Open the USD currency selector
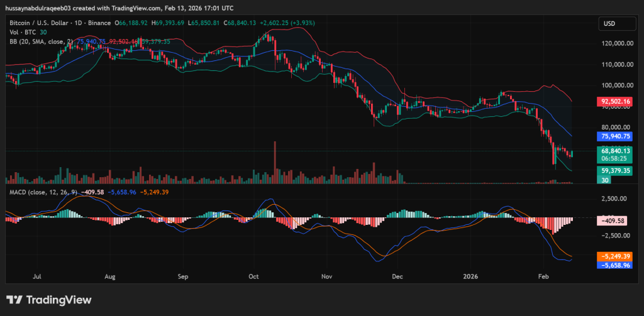Image resolution: width=644 pixels, height=316 pixels. (x=609, y=23)
